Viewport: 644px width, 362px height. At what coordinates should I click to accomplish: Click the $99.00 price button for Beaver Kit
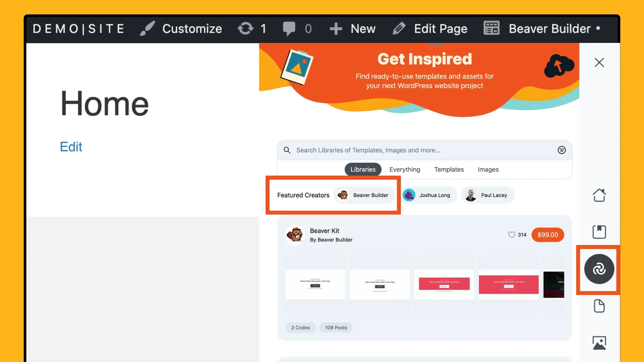click(548, 234)
